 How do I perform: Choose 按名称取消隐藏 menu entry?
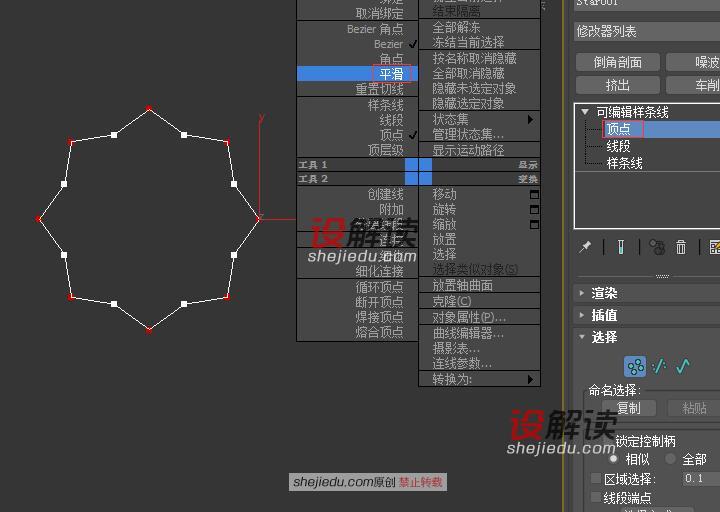[474, 58]
